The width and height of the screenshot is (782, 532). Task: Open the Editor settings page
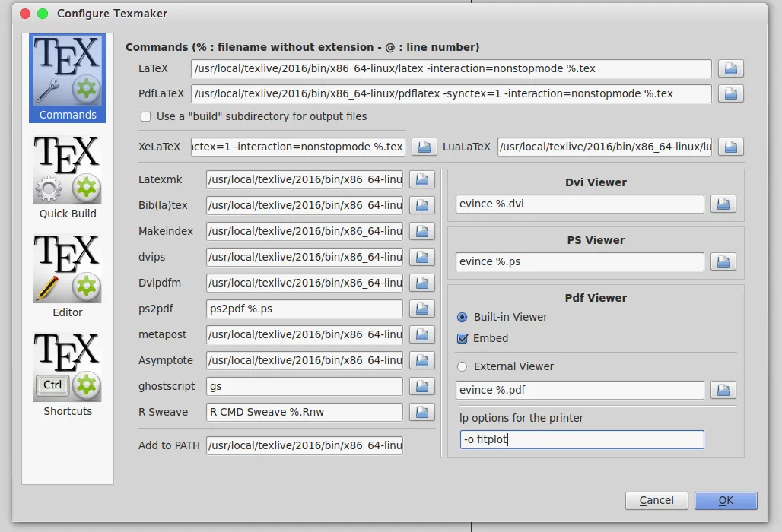pos(68,276)
